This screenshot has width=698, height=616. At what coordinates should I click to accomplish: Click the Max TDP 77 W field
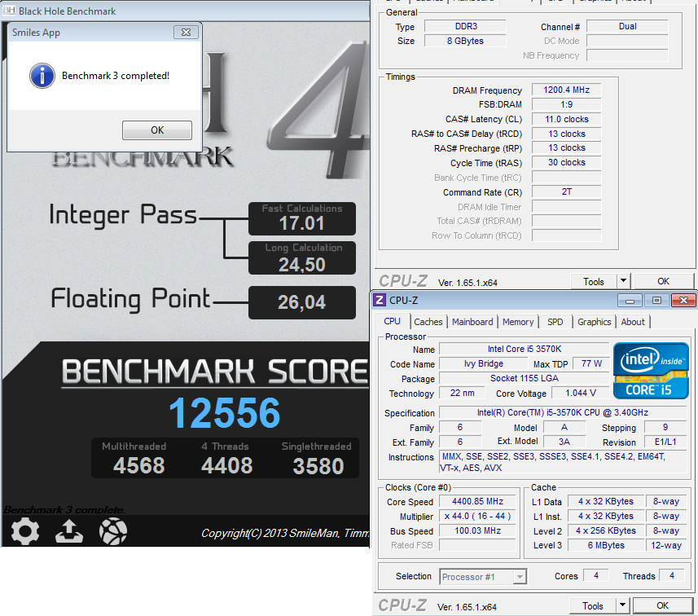(x=591, y=364)
